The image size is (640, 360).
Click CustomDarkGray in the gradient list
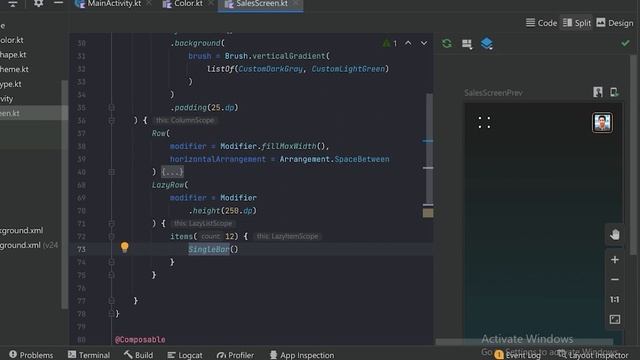[x=271, y=69]
